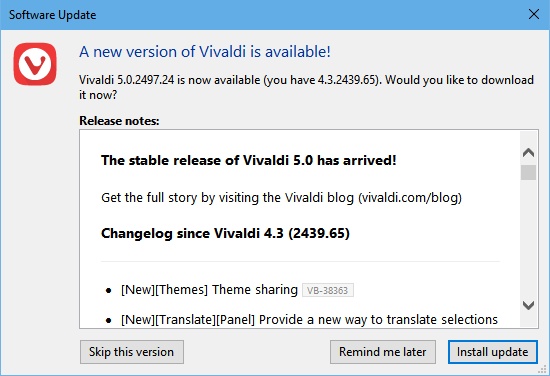This screenshot has height=376, width=550.
Task: Select the Theme sharing changelog entry
Action: [x=209, y=290]
